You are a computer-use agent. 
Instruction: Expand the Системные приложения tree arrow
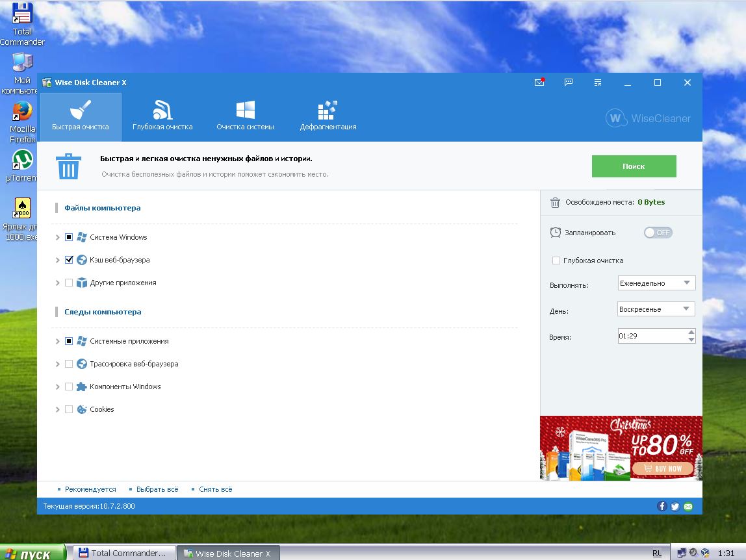58,341
